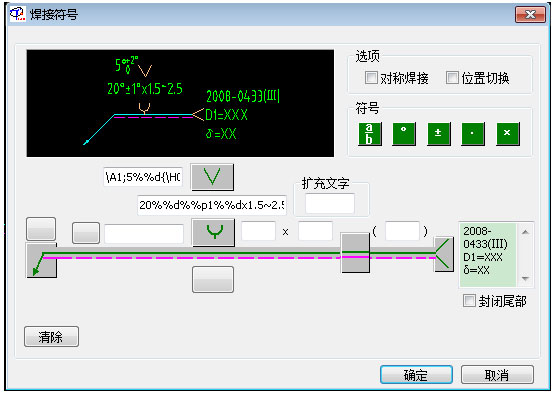Insert the a/b fraction symbol

click(x=369, y=134)
